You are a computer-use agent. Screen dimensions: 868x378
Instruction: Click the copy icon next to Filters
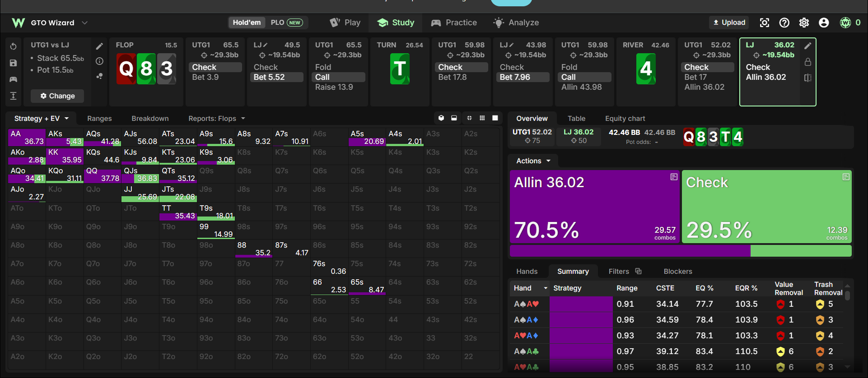click(x=638, y=271)
